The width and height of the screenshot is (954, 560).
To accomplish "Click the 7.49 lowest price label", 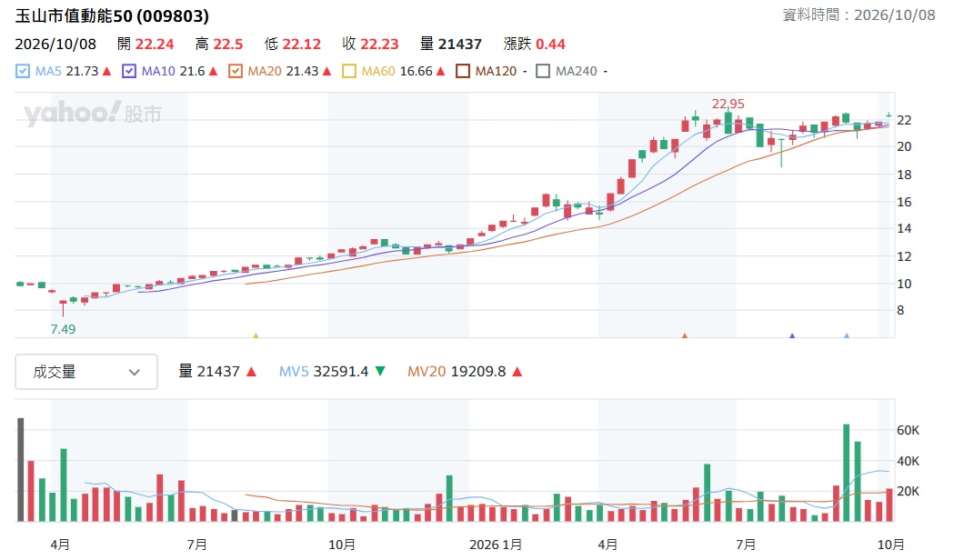I will coord(63,329).
